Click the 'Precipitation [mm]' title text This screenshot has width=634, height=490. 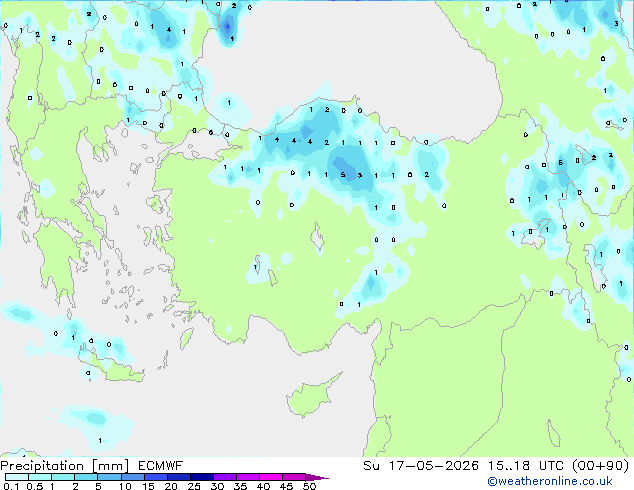pos(65,466)
